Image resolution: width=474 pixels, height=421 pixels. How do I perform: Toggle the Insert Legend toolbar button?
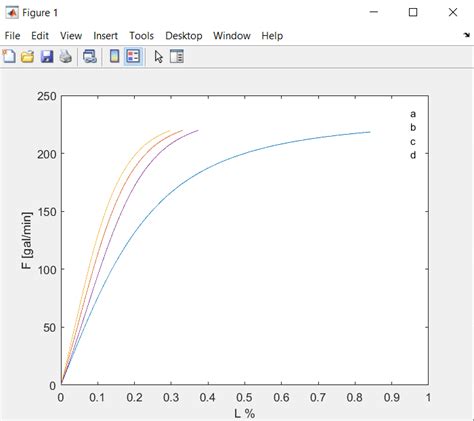133,56
